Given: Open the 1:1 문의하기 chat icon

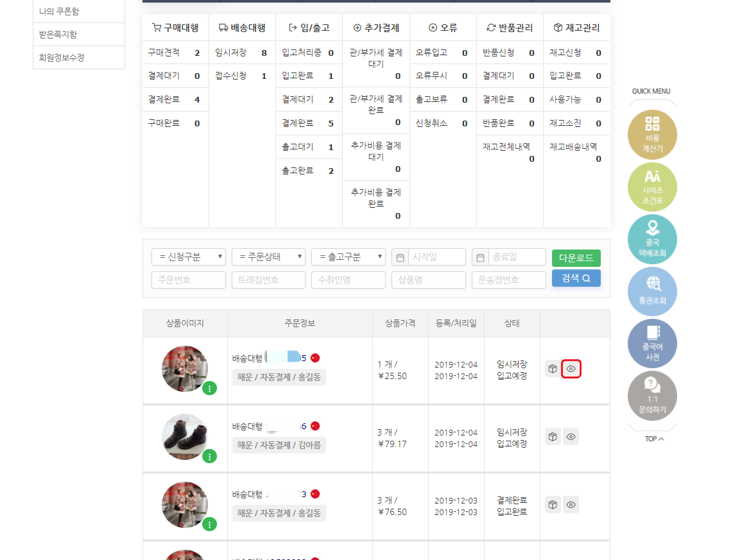Looking at the screenshot, I should 652,396.
